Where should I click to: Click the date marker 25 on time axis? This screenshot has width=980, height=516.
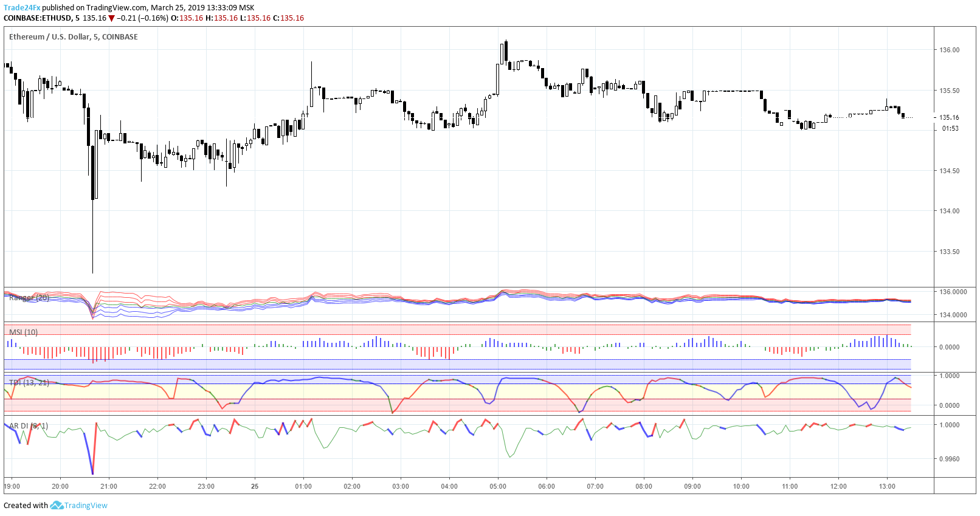point(255,486)
